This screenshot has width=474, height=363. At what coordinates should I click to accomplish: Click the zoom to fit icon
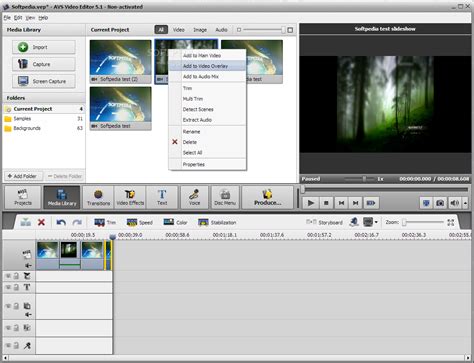click(451, 222)
